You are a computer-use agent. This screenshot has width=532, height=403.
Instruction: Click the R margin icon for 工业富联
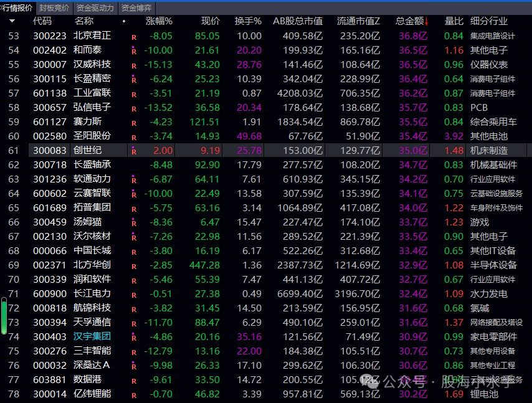[x=134, y=94]
